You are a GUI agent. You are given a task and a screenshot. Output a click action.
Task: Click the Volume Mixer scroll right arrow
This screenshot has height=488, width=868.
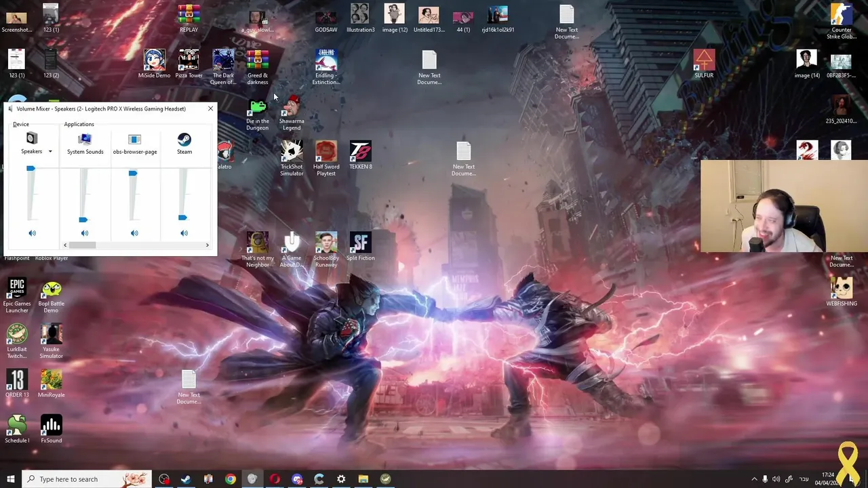coord(207,245)
